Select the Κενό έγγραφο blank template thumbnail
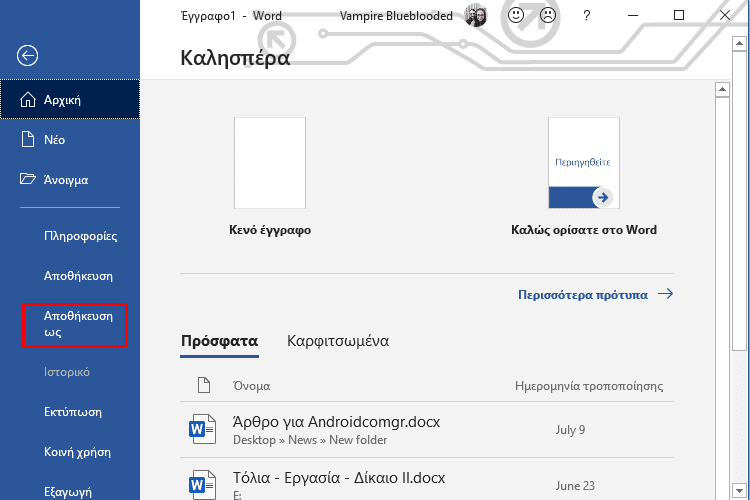This screenshot has height=500, width=750. (x=270, y=163)
